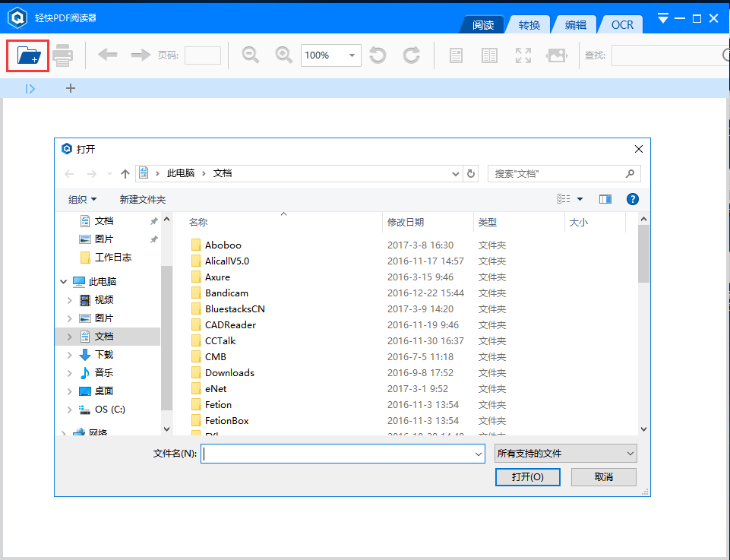Click the print icon in the toolbar

(x=63, y=55)
